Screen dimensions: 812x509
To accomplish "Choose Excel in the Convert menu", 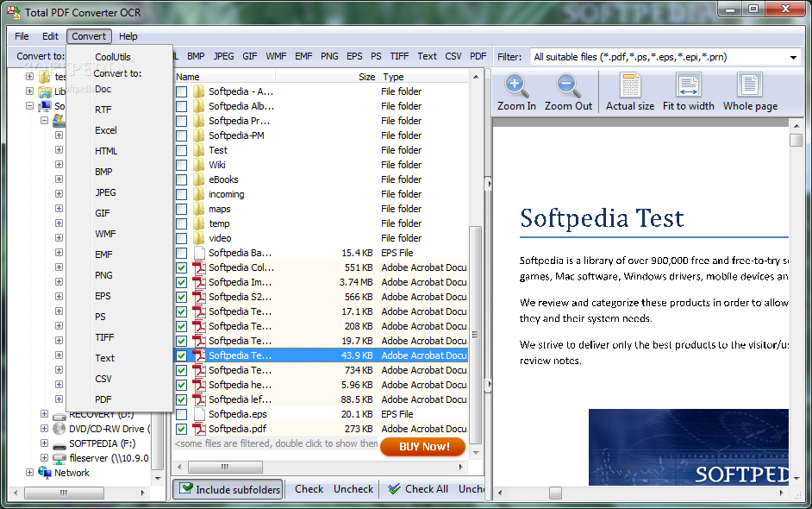I will click(106, 130).
